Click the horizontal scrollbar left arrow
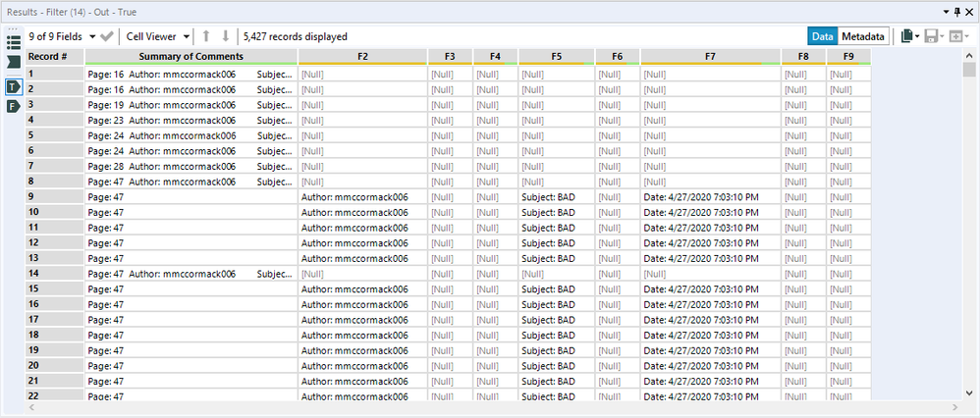The height and width of the screenshot is (418, 980). 31,407
